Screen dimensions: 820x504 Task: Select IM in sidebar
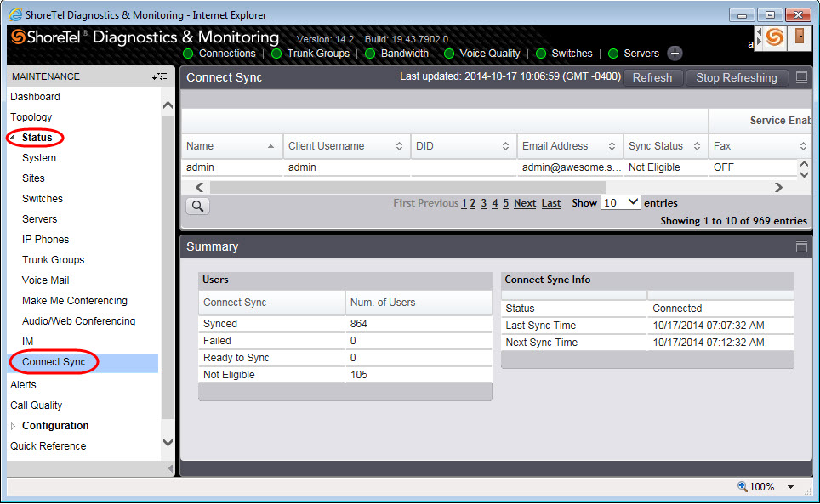(x=28, y=341)
